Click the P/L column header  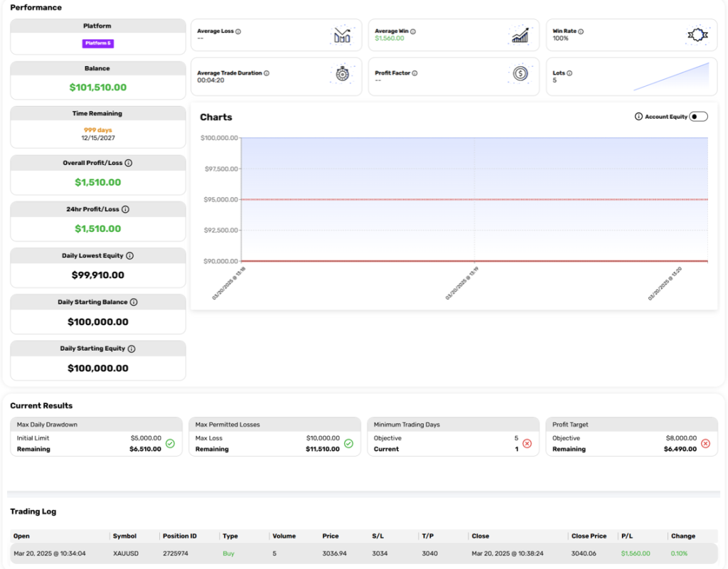[627, 536]
